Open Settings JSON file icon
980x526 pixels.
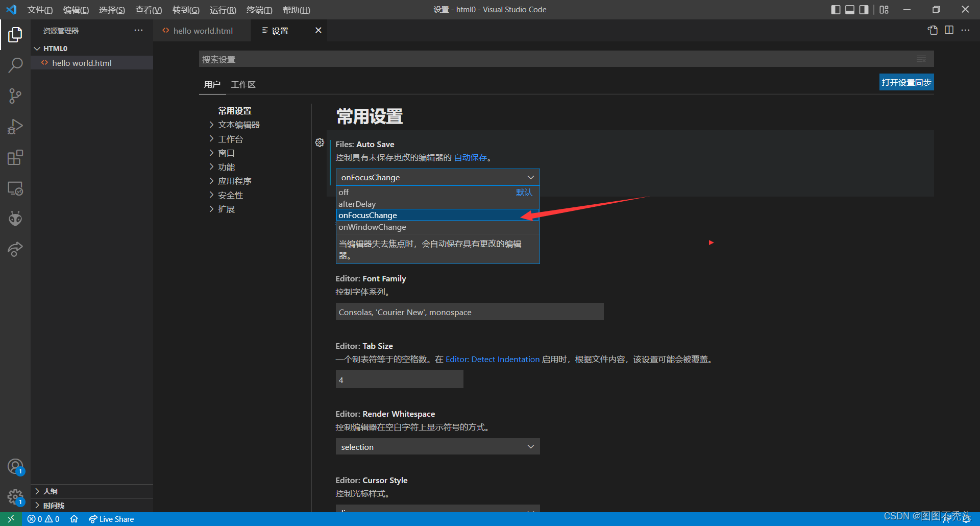coord(933,30)
